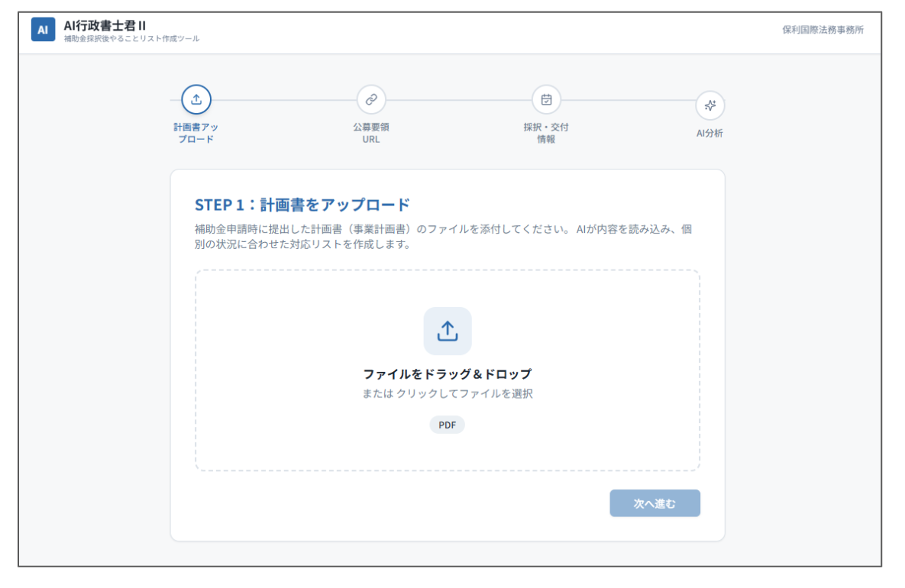The image size is (905, 588).
Task: Click the large upload icon in drop zone
Action: coord(448,331)
